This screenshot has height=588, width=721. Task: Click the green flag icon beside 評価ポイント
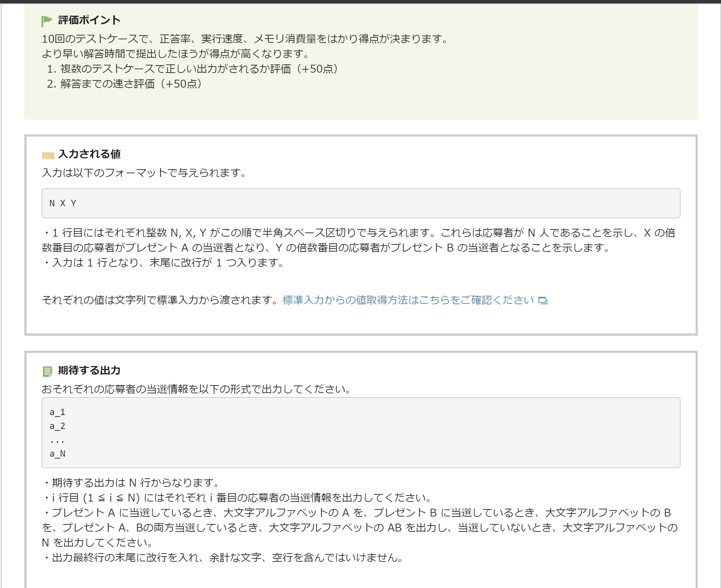pyautogui.click(x=47, y=21)
